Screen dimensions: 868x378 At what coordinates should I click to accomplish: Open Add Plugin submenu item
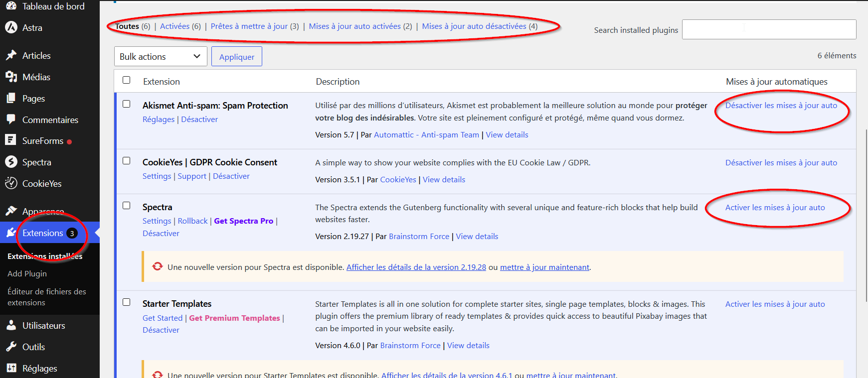click(x=27, y=273)
